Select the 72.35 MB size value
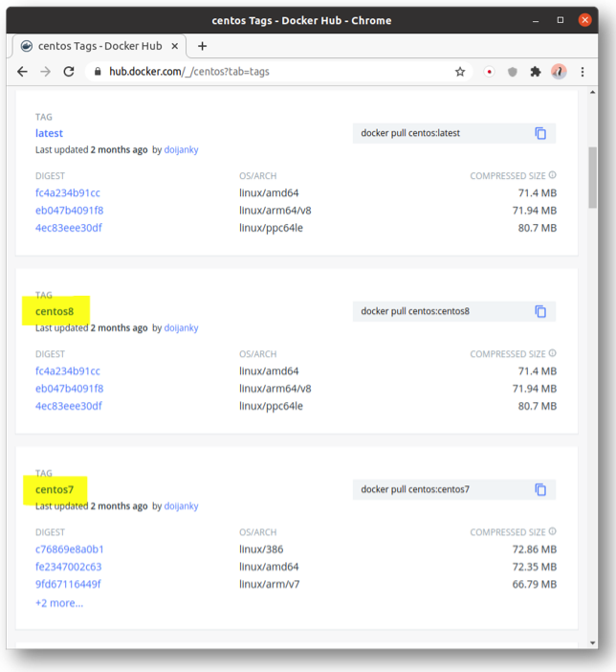The image size is (616, 672). click(x=535, y=567)
